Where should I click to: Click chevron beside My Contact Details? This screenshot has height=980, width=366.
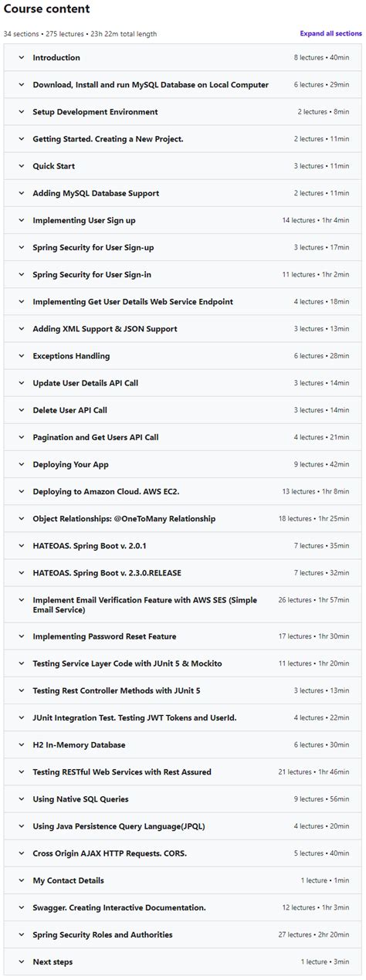[x=22, y=880]
